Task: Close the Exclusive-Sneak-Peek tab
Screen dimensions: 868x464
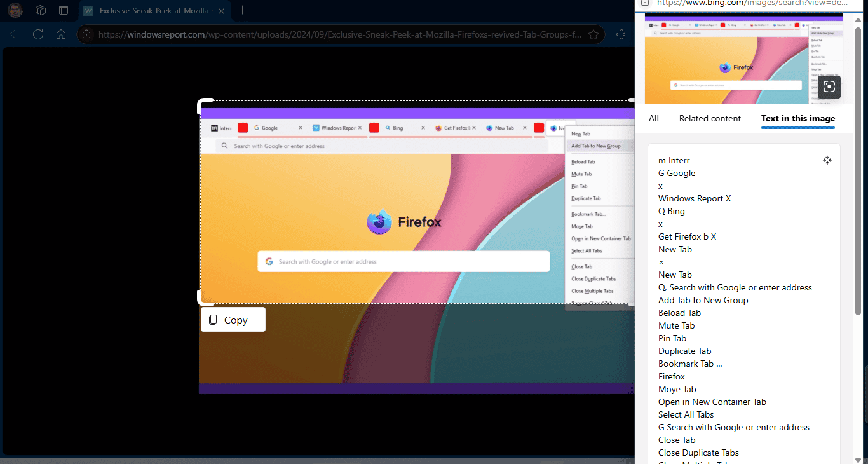Action: pos(222,10)
